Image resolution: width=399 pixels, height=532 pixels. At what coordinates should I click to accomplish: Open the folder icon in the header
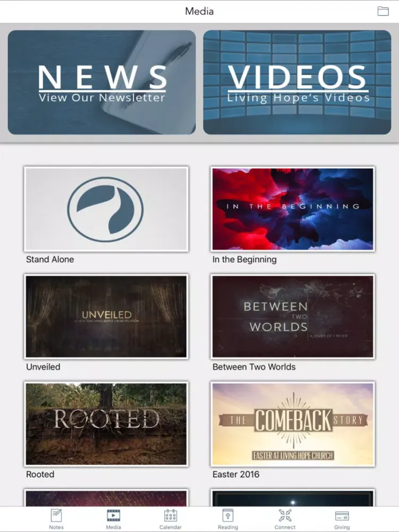[383, 11]
